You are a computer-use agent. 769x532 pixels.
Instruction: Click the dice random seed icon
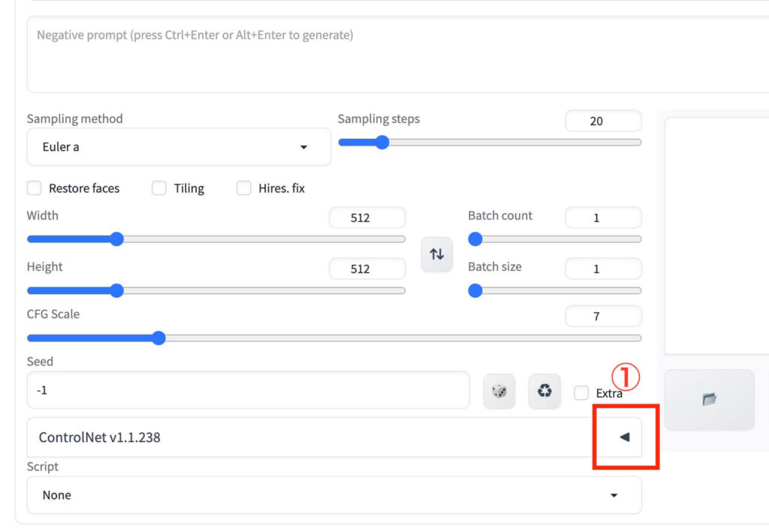[x=499, y=391]
